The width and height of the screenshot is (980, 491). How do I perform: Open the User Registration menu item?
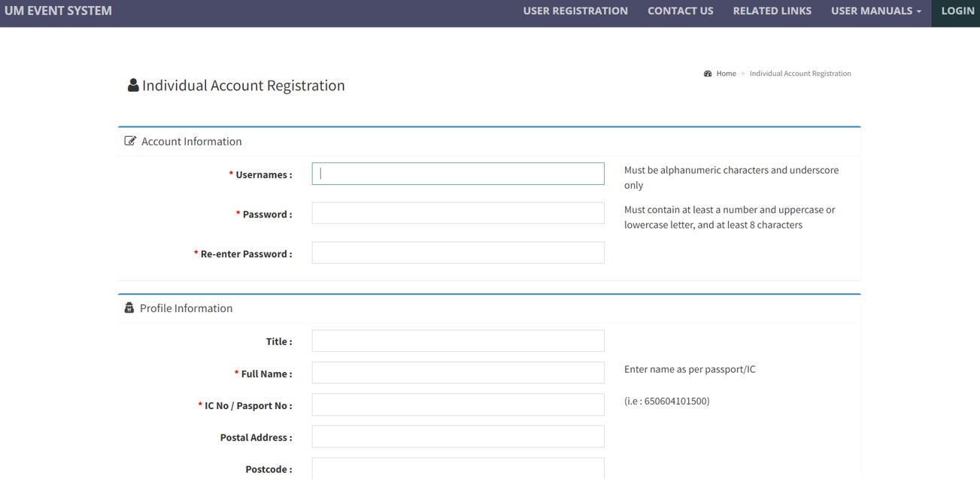coord(575,11)
